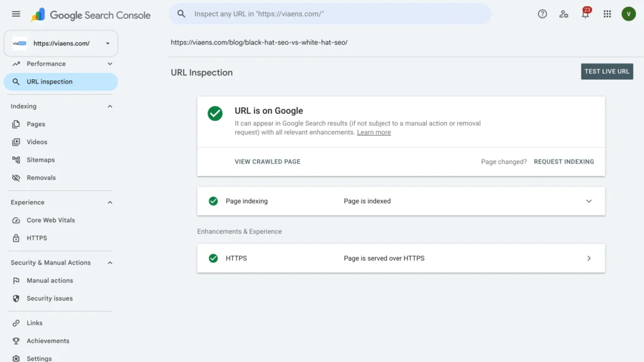Click 'Page is served over HTTPS' text
644x362 pixels.
tap(384, 258)
